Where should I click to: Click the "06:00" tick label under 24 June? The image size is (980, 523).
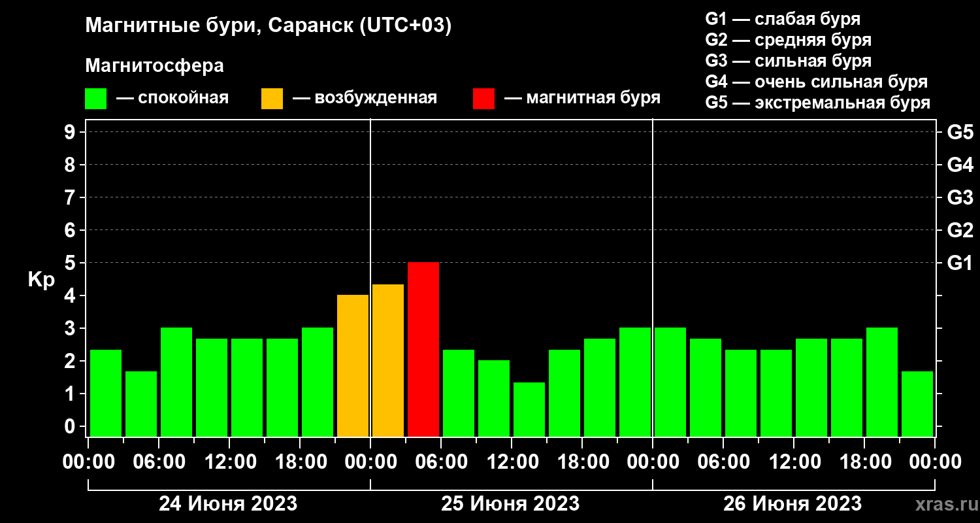coord(159,462)
